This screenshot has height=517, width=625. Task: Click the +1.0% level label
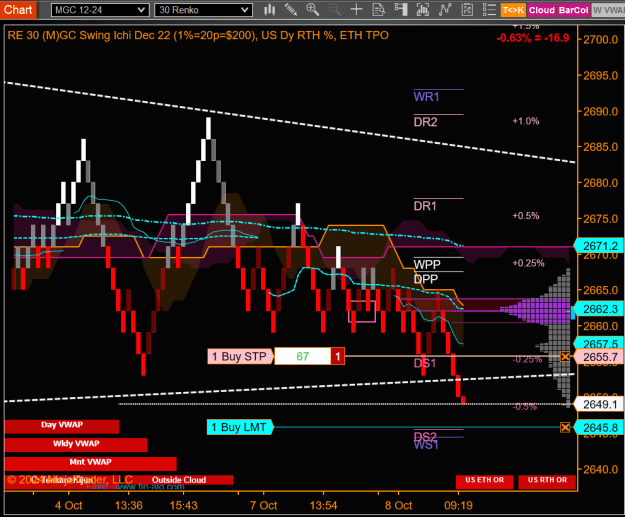526,121
